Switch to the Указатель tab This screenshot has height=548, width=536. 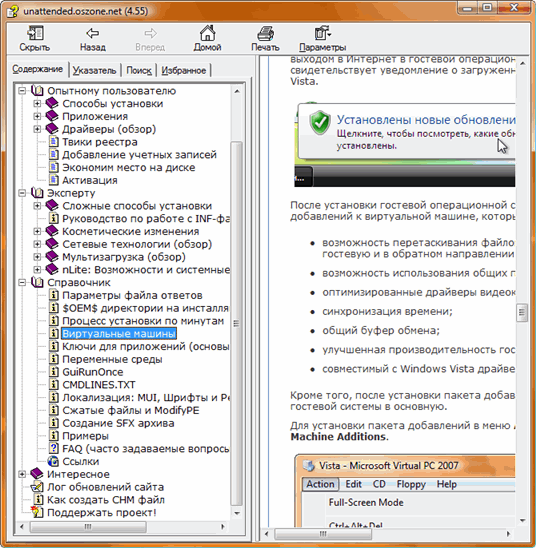click(x=94, y=71)
